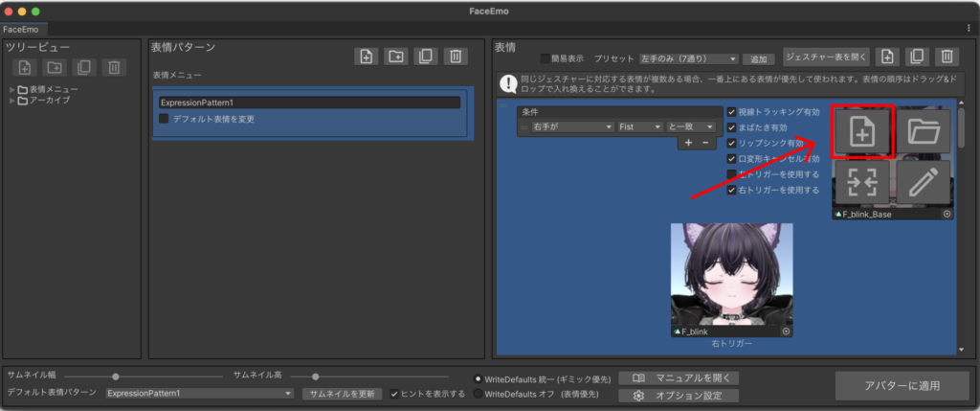Switch to the FaceEmo tab
The image size is (980, 411).
coord(19,30)
